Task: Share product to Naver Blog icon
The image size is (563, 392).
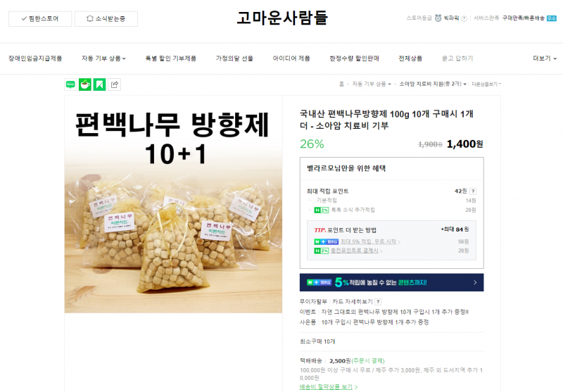Action: [x=70, y=84]
